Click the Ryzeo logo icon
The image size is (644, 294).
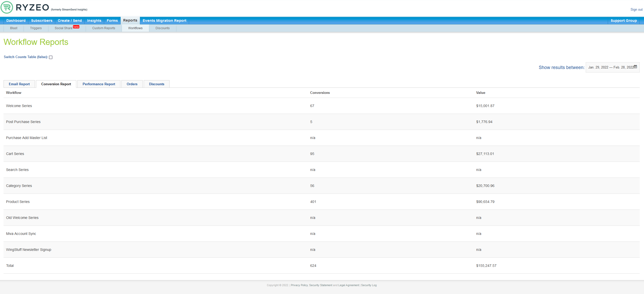point(7,7)
